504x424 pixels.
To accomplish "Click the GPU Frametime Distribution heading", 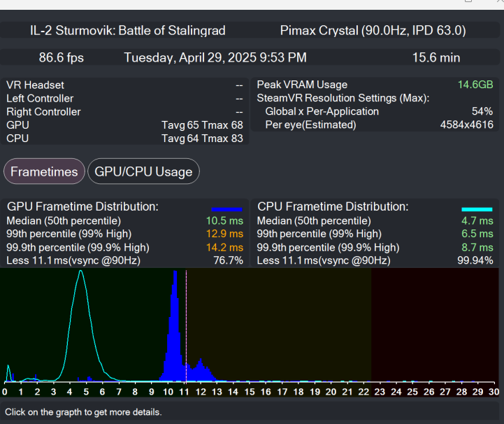I will coord(83,207).
